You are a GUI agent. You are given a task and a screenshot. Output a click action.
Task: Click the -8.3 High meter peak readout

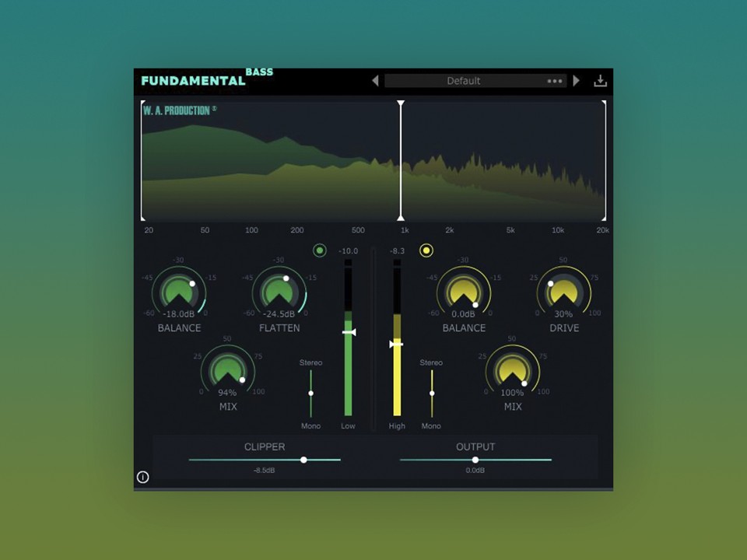click(x=397, y=250)
